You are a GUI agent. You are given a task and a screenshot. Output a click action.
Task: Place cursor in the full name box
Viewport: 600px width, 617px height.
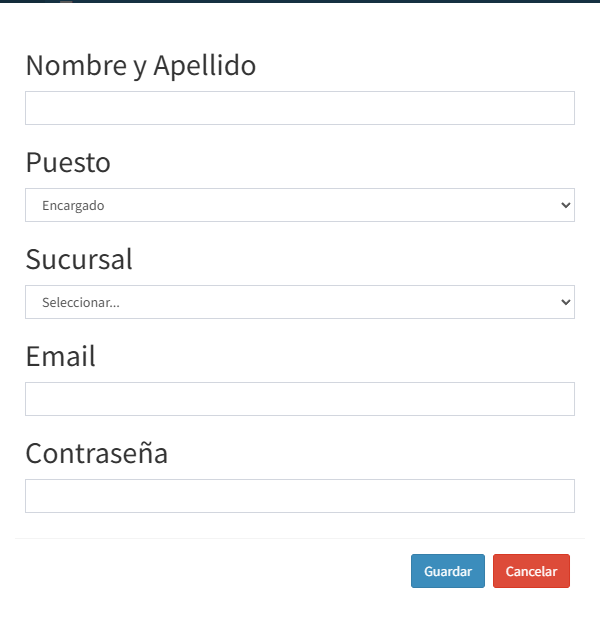tap(300, 108)
